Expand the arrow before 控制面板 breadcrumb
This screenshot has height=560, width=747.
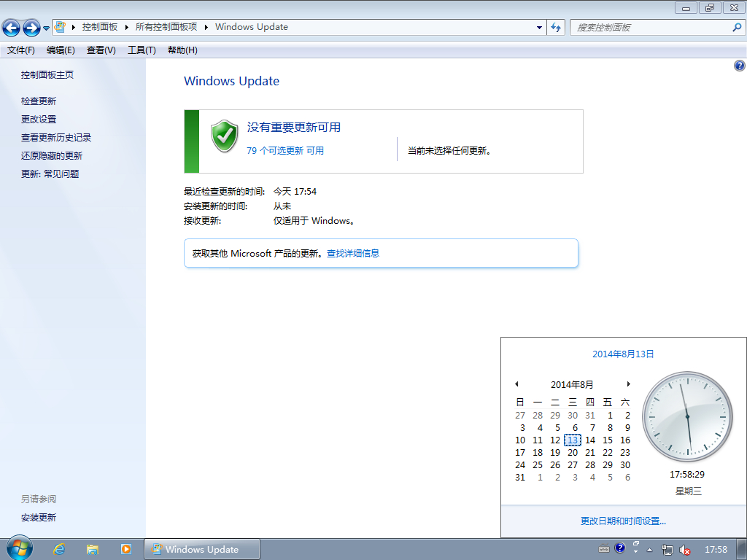[x=74, y=27]
